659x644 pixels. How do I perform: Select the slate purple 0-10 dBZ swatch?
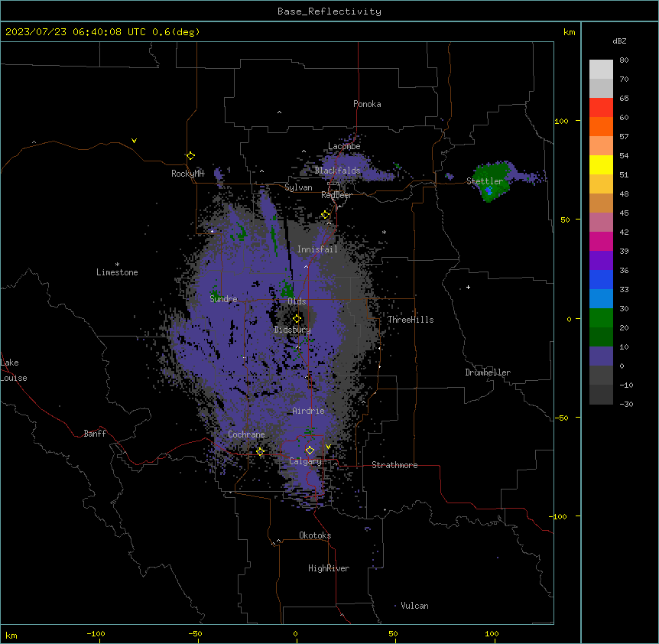pyautogui.click(x=601, y=356)
